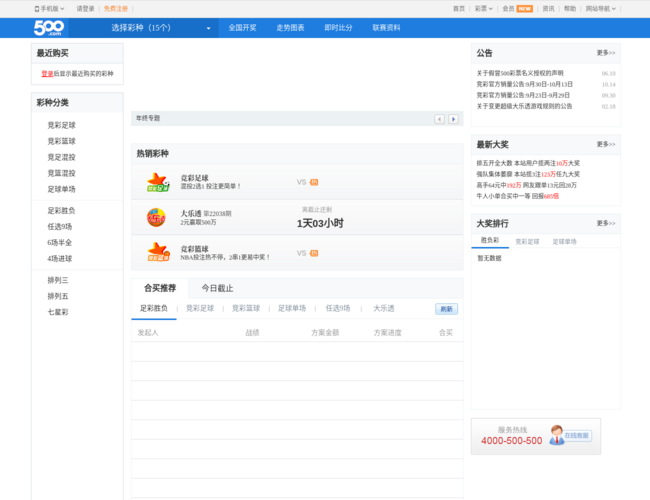
Task: Open 更多>> in the 最新大奖 panel
Action: pos(606,144)
